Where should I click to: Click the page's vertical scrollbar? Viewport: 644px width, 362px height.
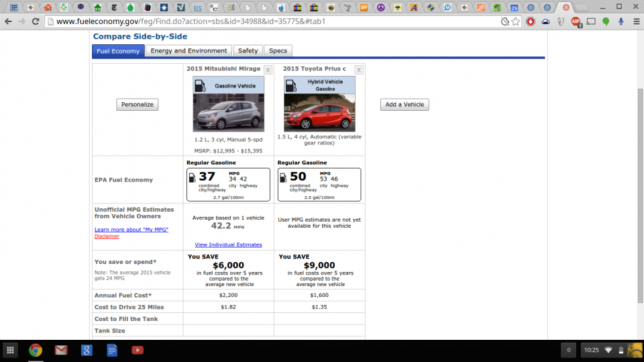click(x=640, y=195)
